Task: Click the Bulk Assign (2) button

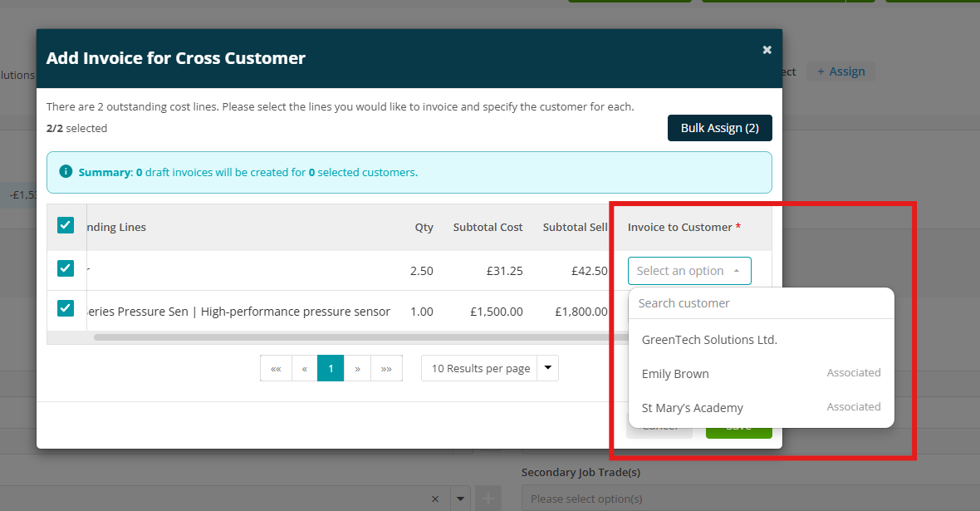Action: (719, 128)
